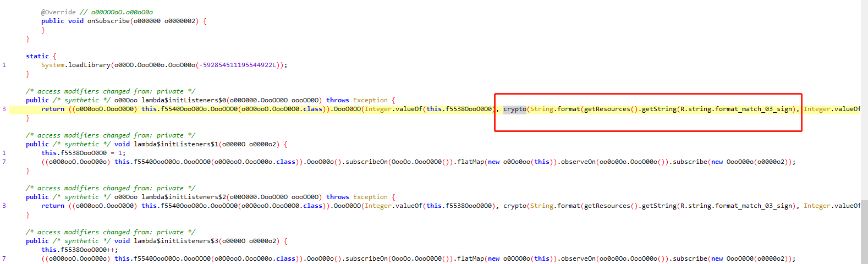Click the static keyword of the initializer block
868x264 pixels.
37,56
